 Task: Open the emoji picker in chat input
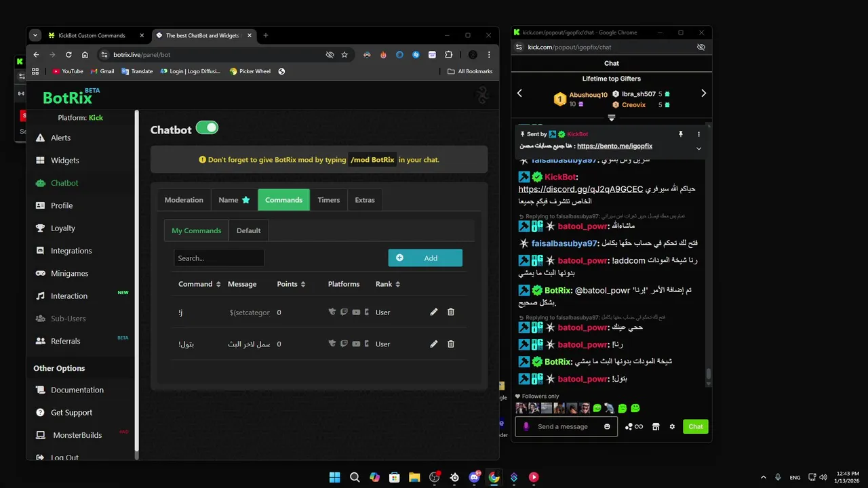pos(607,426)
